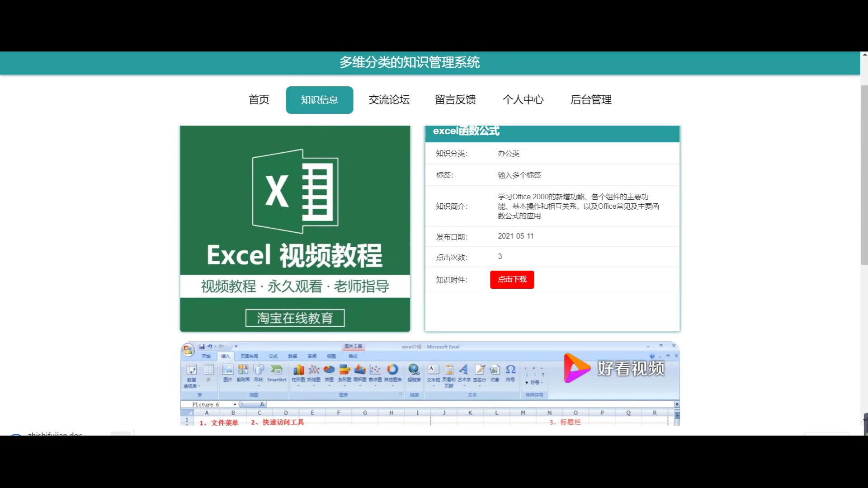Click the title 多维分类的知识管理系统

pos(409,62)
